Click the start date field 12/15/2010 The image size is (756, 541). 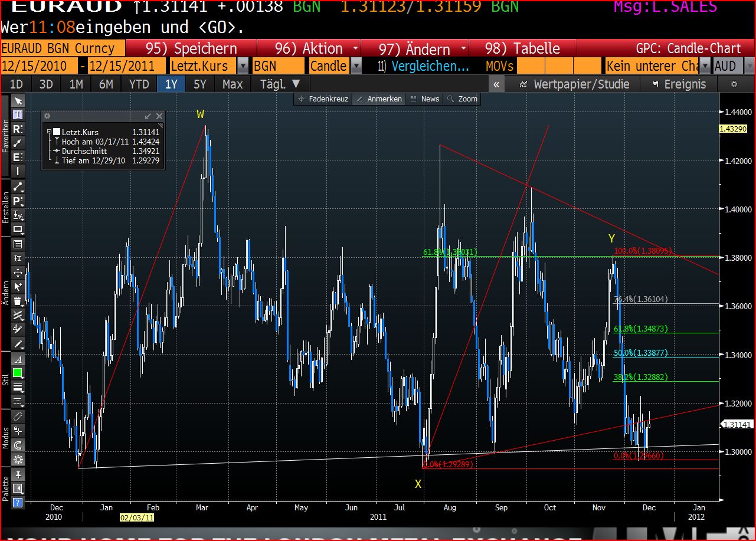[39, 65]
